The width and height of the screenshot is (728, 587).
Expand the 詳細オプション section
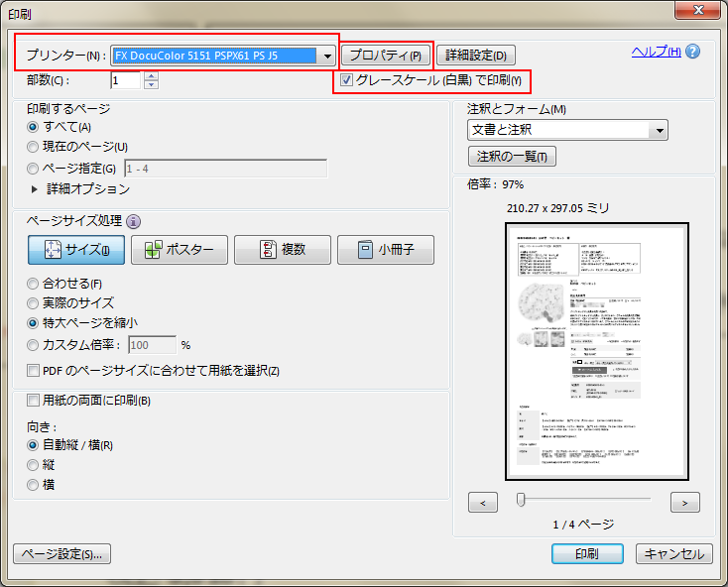tap(35, 188)
